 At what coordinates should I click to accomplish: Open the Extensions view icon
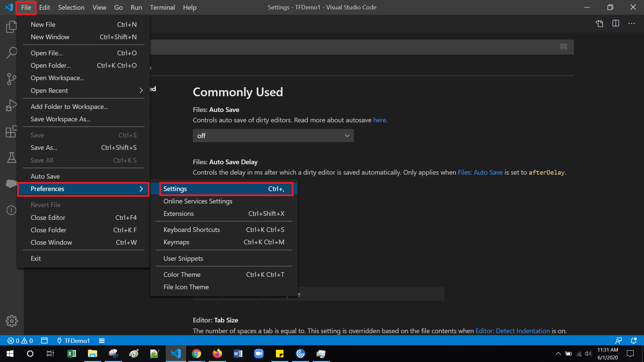pos(11,132)
